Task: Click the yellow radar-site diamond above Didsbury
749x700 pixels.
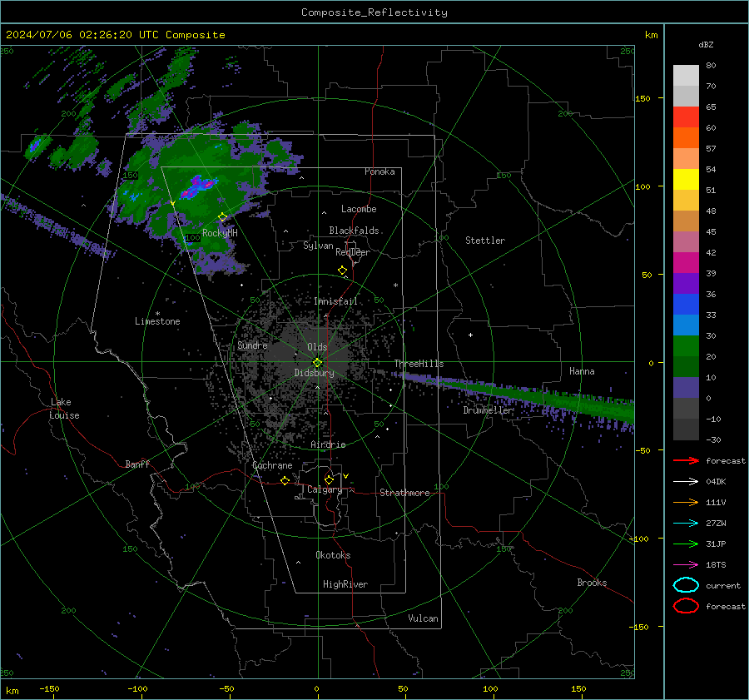Action: (318, 363)
